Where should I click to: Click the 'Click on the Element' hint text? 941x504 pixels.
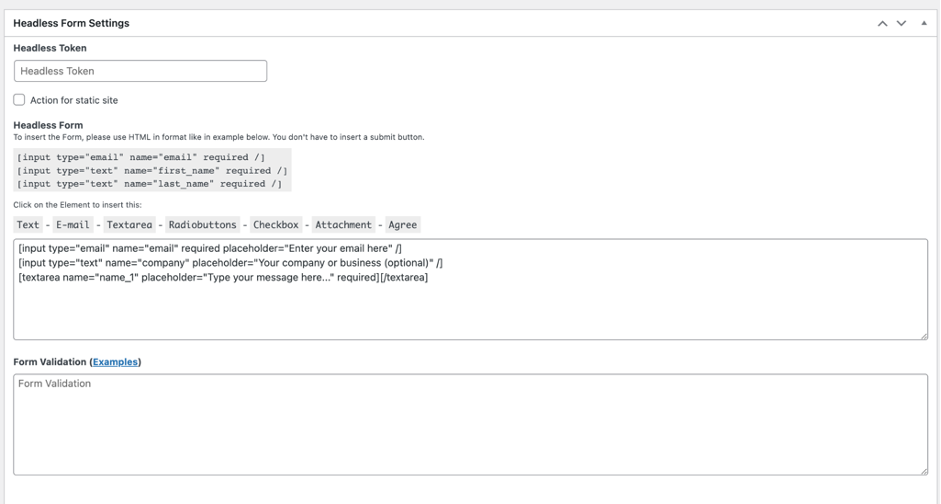(x=77, y=205)
